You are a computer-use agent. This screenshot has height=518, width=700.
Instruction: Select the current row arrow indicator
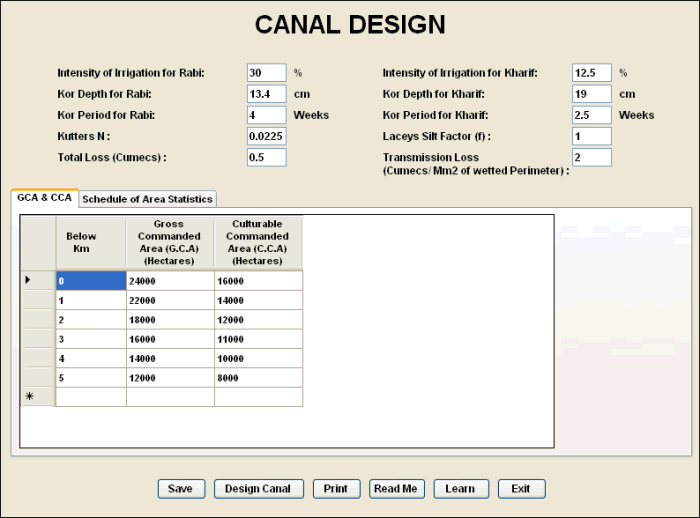[x=38, y=281]
